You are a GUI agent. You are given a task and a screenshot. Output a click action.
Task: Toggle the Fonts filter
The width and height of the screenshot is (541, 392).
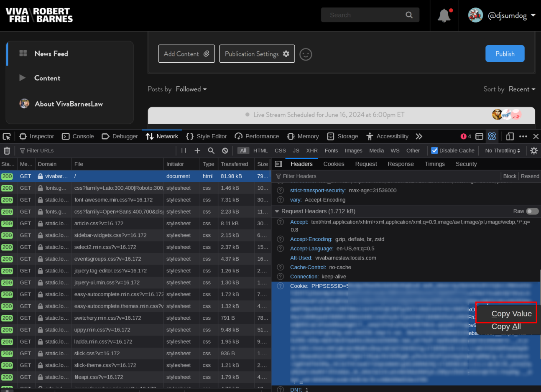(331, 150)
